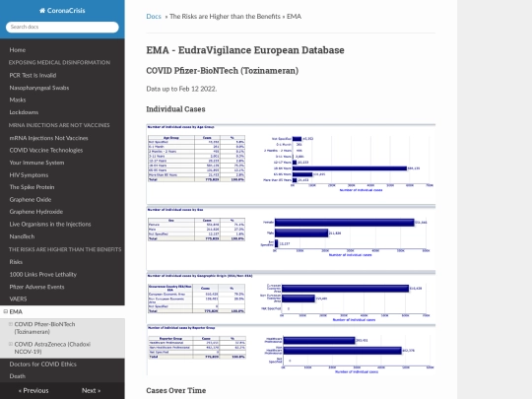Open the Death sidebar entry
This screenshot has width=532, height=399.
[18, 376]
